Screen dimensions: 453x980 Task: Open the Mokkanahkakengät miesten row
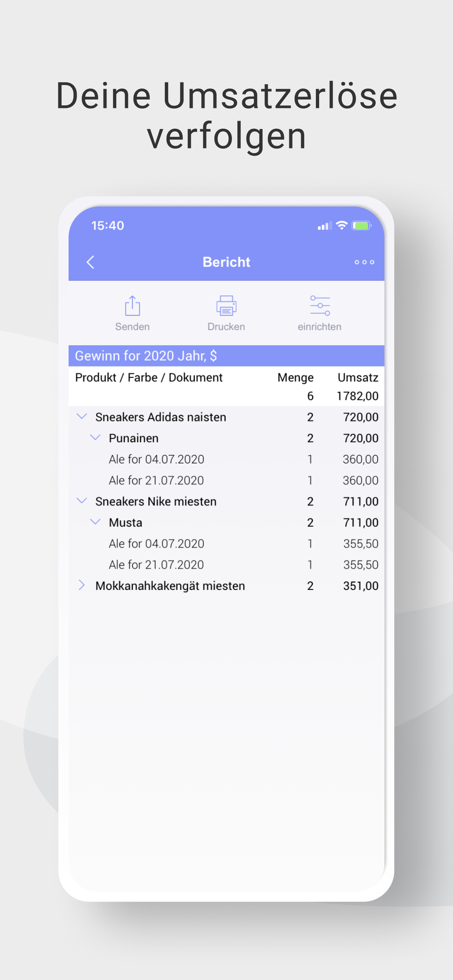coord(226,586)
